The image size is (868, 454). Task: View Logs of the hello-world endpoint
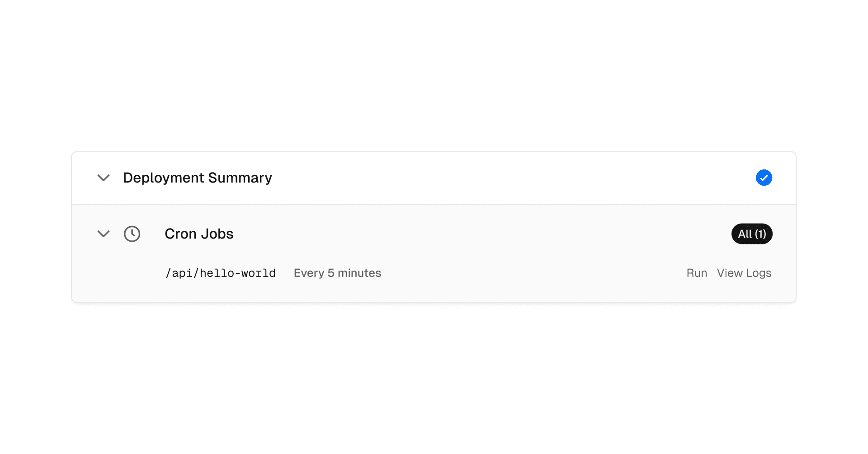click(744, 273)
